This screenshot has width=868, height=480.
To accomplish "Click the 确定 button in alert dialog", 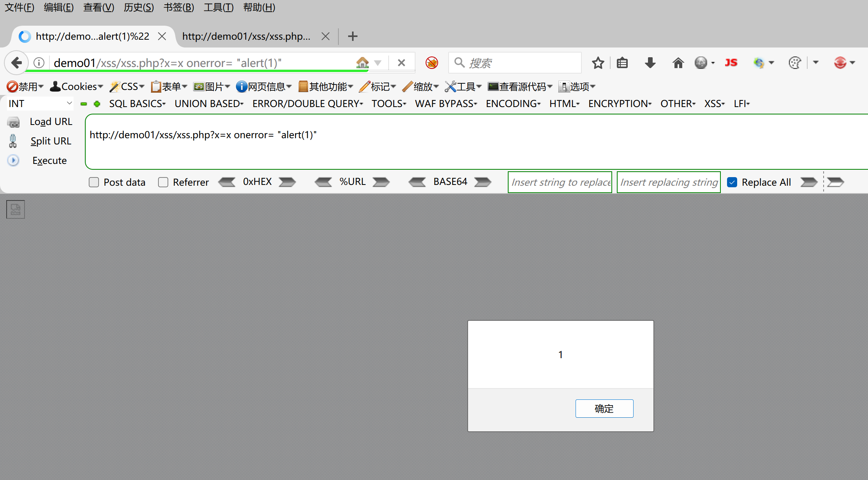I will pyautogui.click(x=604, y=408).
